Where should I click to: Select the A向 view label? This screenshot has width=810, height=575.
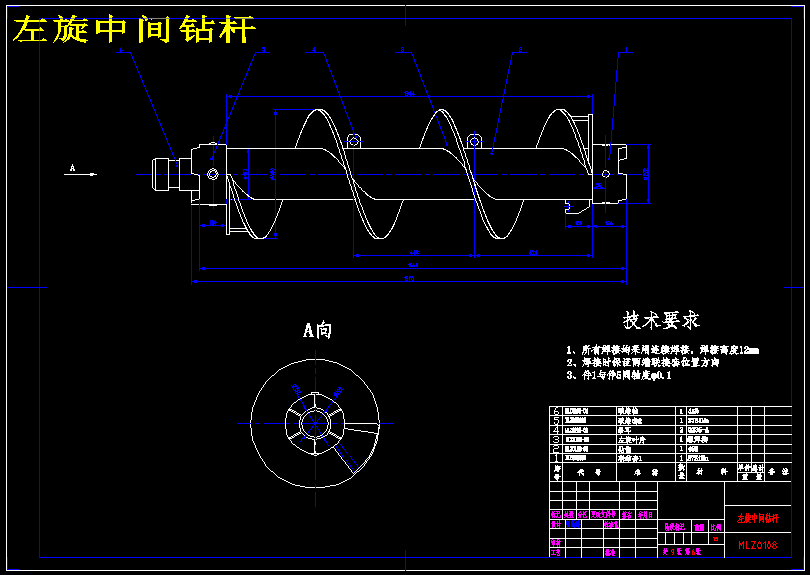coord(317,330)
